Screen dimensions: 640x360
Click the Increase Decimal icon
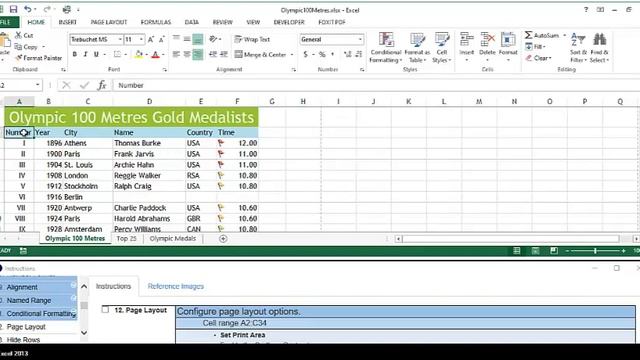348,54
